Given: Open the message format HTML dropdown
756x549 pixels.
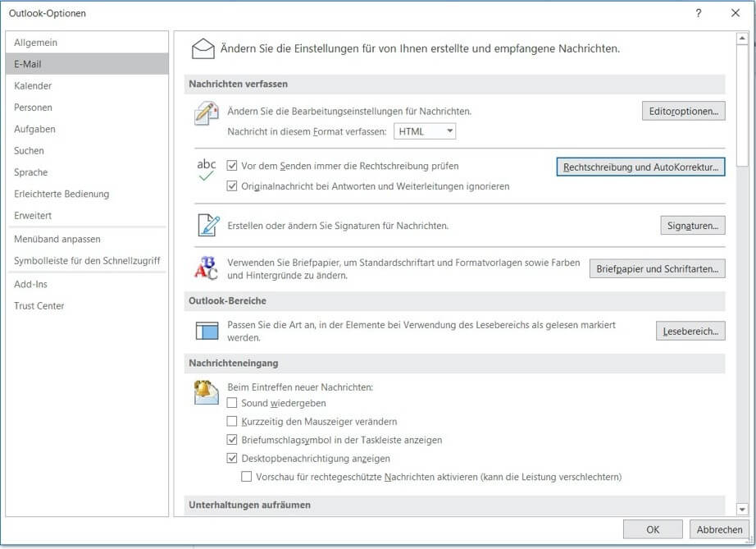Looking at the screenshot, I should [x=425, y=131].
